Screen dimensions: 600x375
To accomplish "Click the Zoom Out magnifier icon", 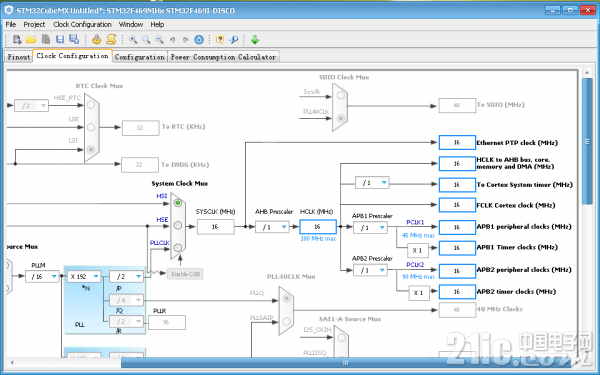I will coord(159,39).
